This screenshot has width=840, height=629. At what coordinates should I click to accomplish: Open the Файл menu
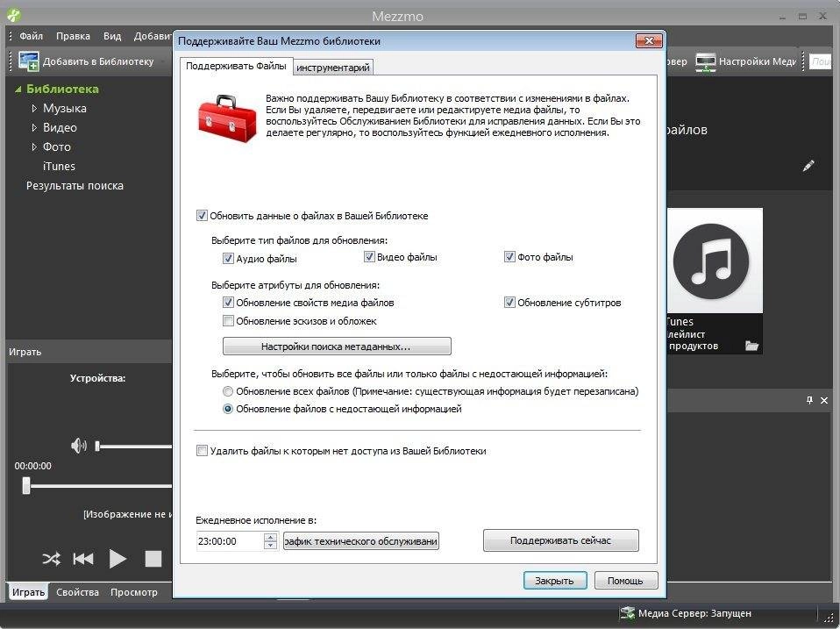pyautogui.click(x=31, y=36)
